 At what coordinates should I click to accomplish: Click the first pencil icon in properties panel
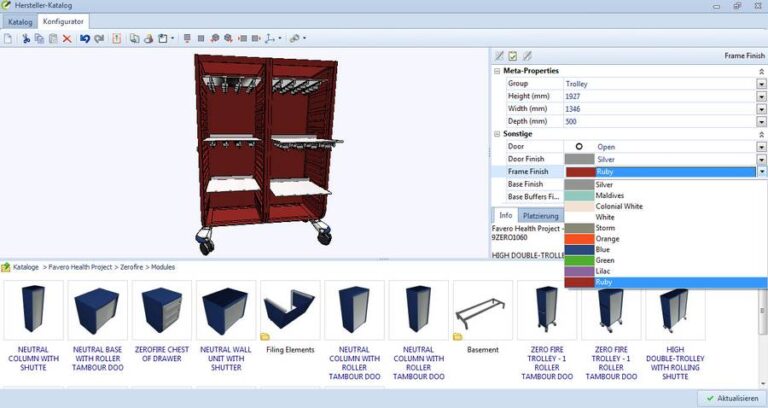[x=499, y=56]
